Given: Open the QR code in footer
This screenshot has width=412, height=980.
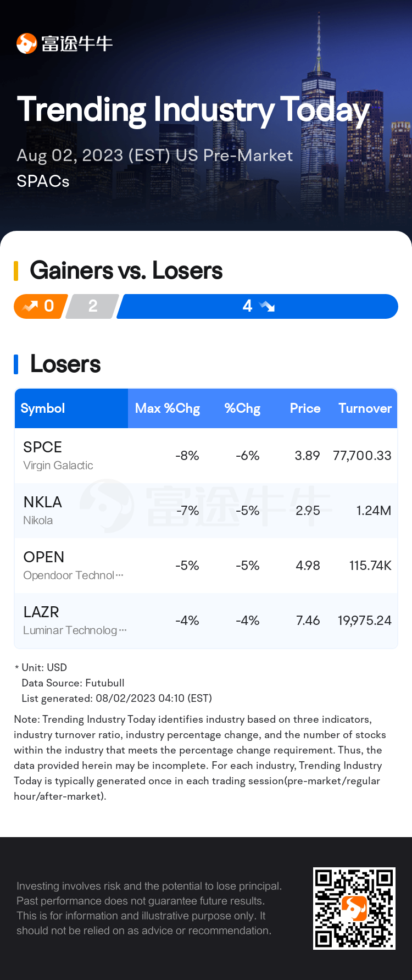Looking at the screenshot, I should coord(354,909).
